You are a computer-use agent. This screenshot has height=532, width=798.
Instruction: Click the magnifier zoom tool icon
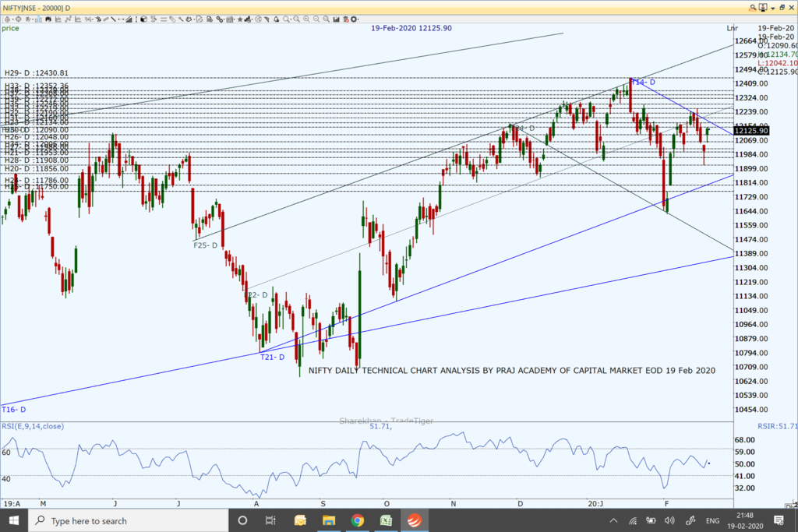286,19
